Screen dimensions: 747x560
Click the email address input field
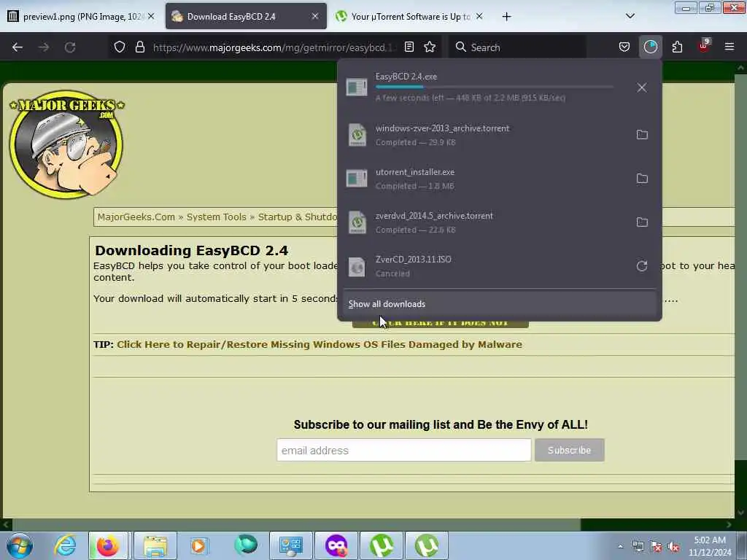(x=403, y=450)
